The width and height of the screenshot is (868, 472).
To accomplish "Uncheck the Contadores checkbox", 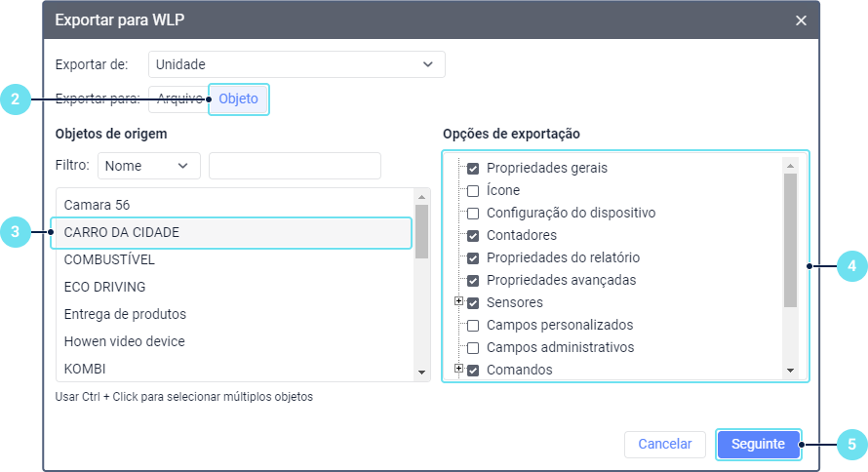I will pyautogui.click(x=473, y=235).
